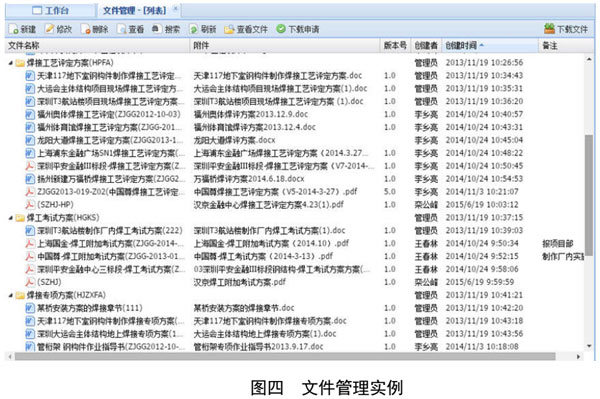Click the 刷新 (Refresh) toolbar icon
The width and height of the screenshot is (600, 399).
tap(194, 29)
